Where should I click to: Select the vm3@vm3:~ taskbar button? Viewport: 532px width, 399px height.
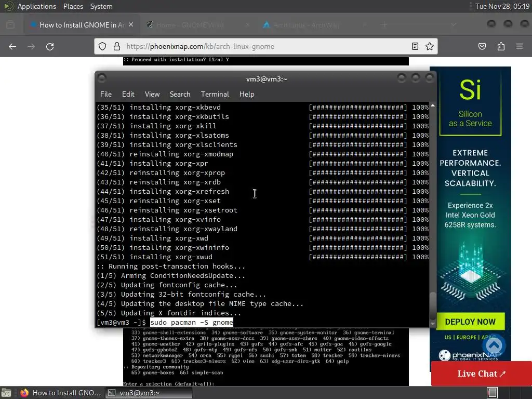tap(149, 393)
